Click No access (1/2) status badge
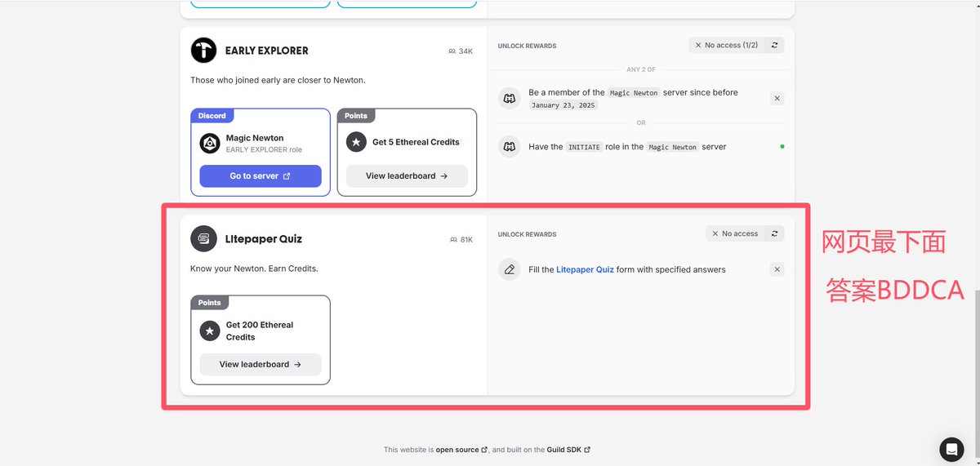Image resolution: width=980 pixels, height=466 pixels. pos(726,45)
